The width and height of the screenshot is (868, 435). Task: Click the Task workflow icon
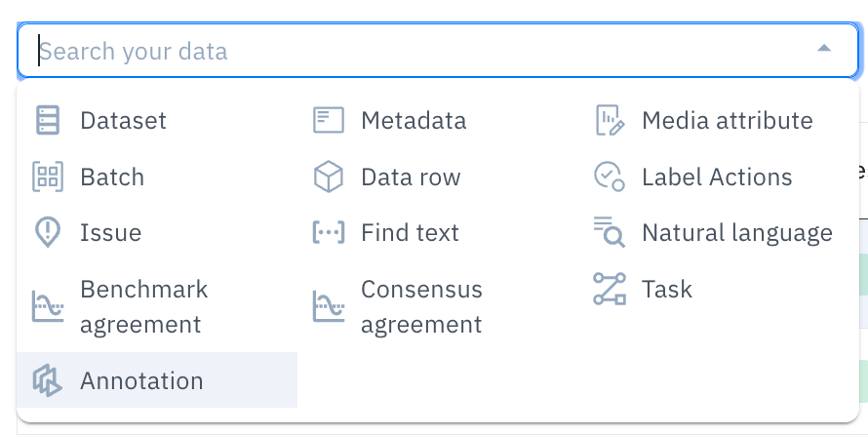tap(609, 289)
